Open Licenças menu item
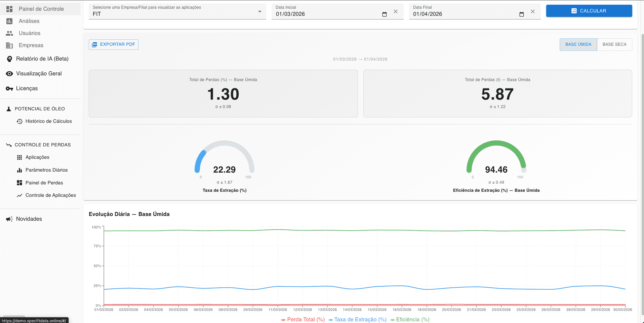 pos(40,88)
